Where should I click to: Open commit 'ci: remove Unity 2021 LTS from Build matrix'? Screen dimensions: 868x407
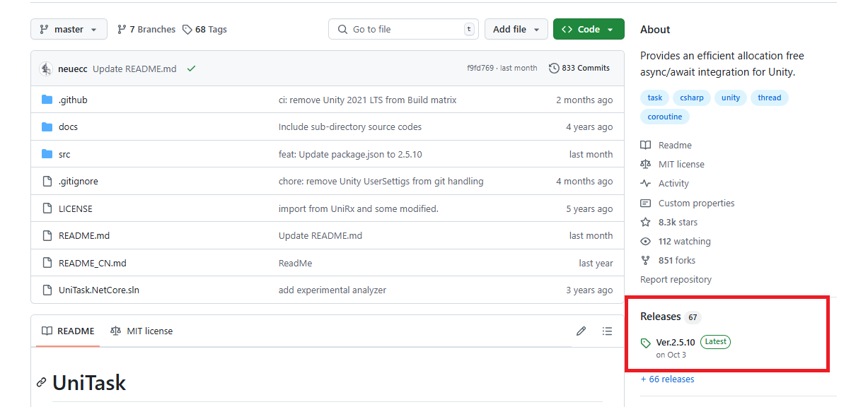(x=368, y=100)
